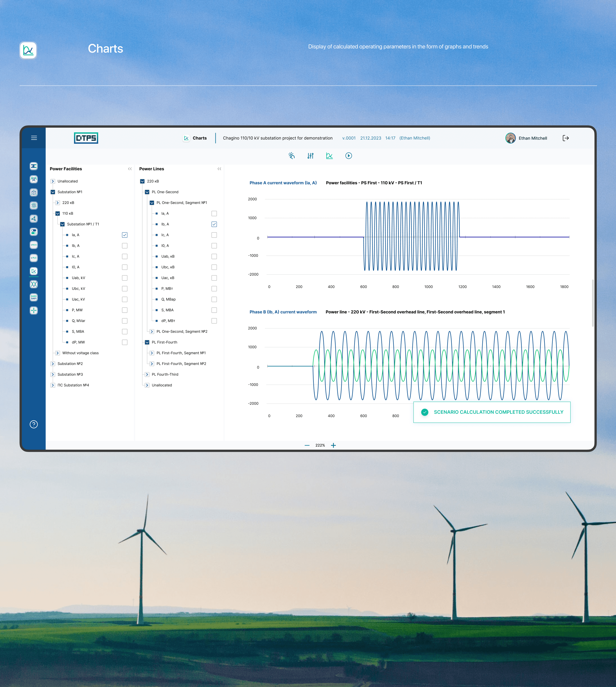The height and width of the screenshot is (687, 616).
Task: Open the hamburger menu
Action: click(x=34, y=138)
